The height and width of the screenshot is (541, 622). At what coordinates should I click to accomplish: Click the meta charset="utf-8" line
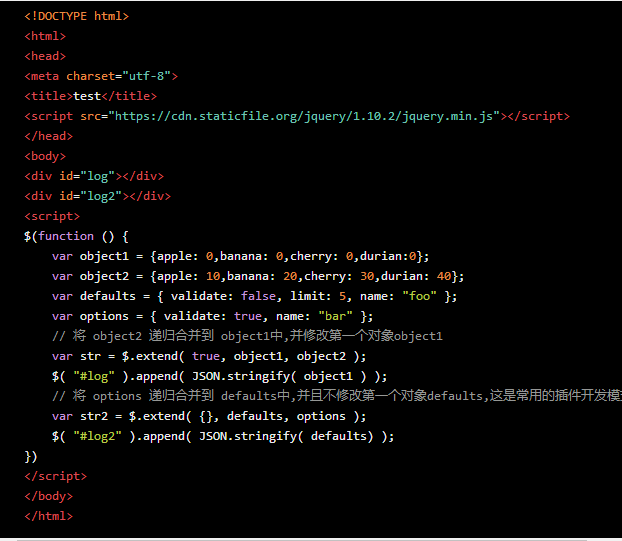(101, 76)
